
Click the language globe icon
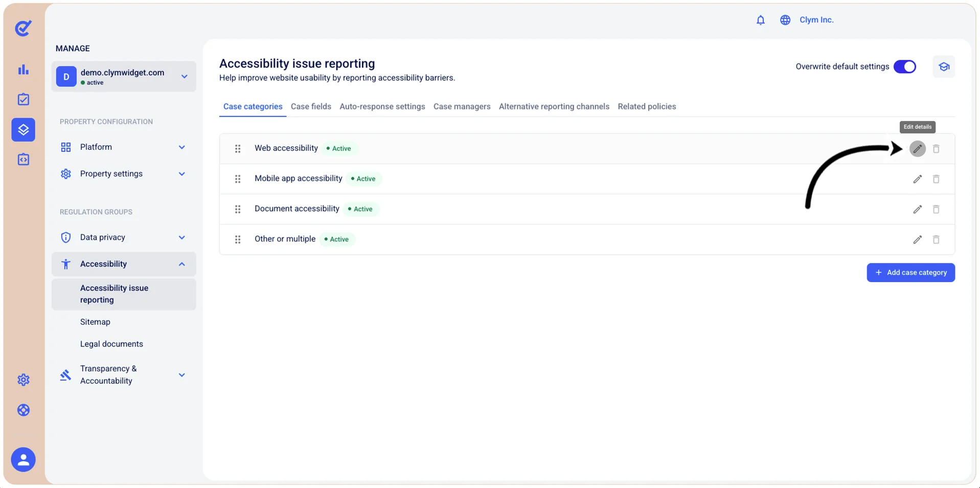point(785,20)
